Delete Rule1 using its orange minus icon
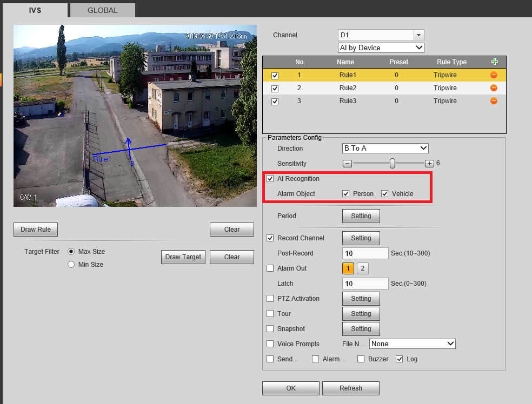The height and width of the screenshot is (404, 532). (x=494, y=75)
